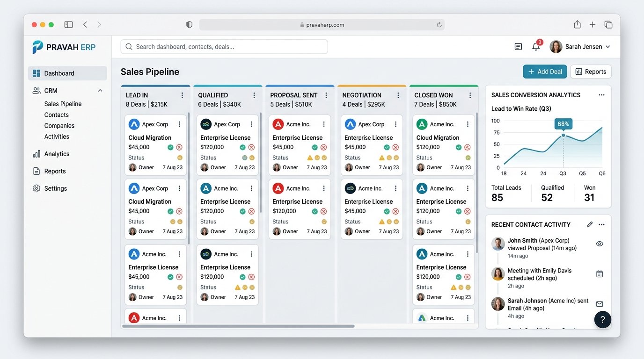Viewport: 644px width, 359px height.
Task: Go back with the browser back arrow
Action: point(85,25)
